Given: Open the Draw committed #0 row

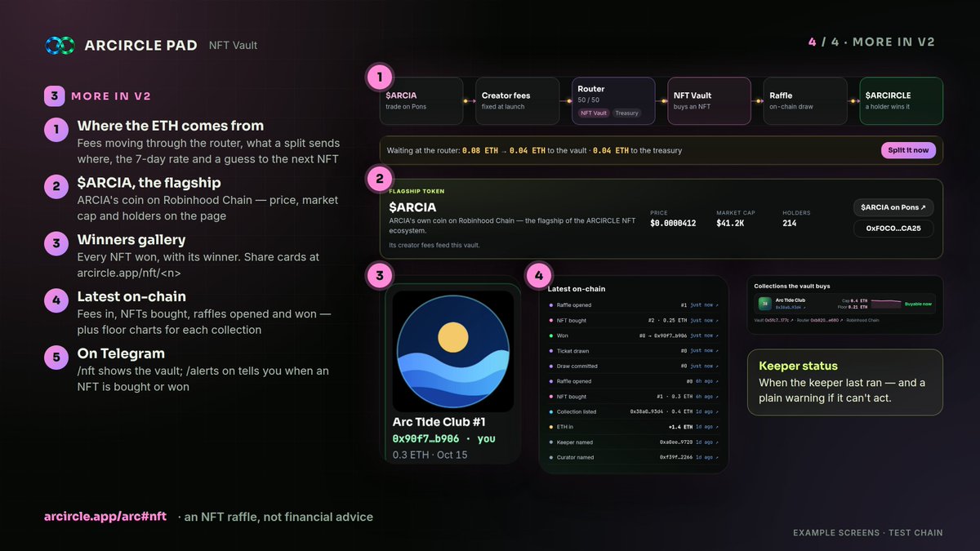Looking at the screenshot, I should (x=634, y=367).
